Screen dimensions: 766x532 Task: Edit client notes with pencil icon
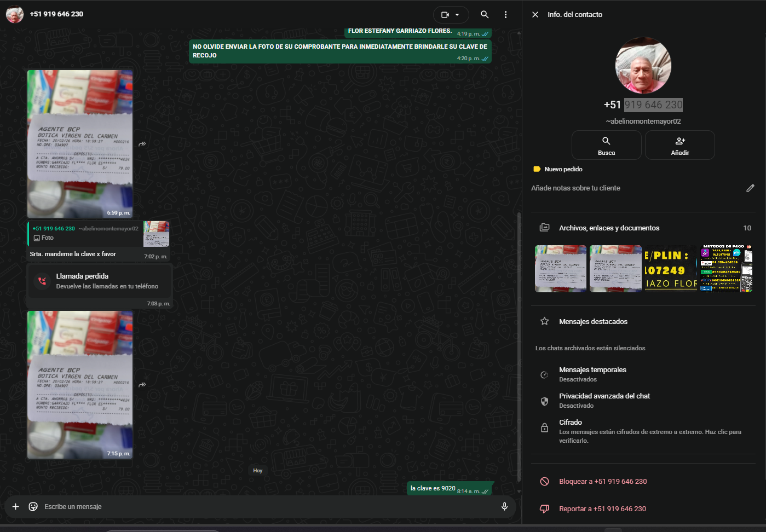(750, 188)
